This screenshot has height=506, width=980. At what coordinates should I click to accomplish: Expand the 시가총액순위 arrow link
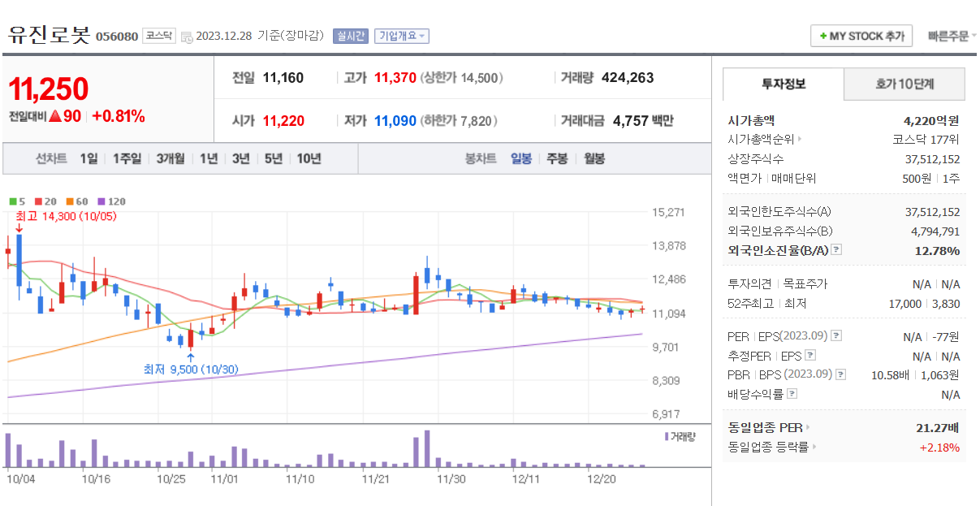click(x=800, y=139)
